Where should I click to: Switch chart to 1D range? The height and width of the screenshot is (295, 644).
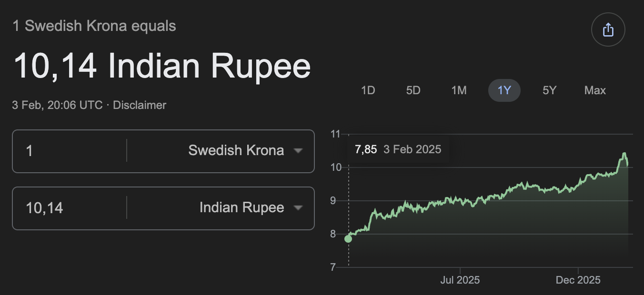(x=368, y=90)
